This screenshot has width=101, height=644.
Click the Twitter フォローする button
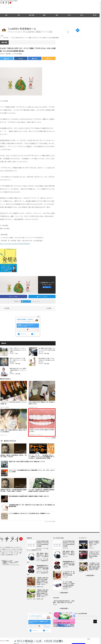[26, 301]
